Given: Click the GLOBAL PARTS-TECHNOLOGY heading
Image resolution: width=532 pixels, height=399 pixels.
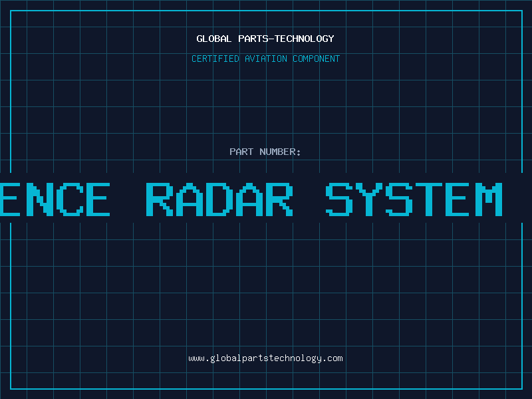Looking at the screenshot, I should pos(265,39).
